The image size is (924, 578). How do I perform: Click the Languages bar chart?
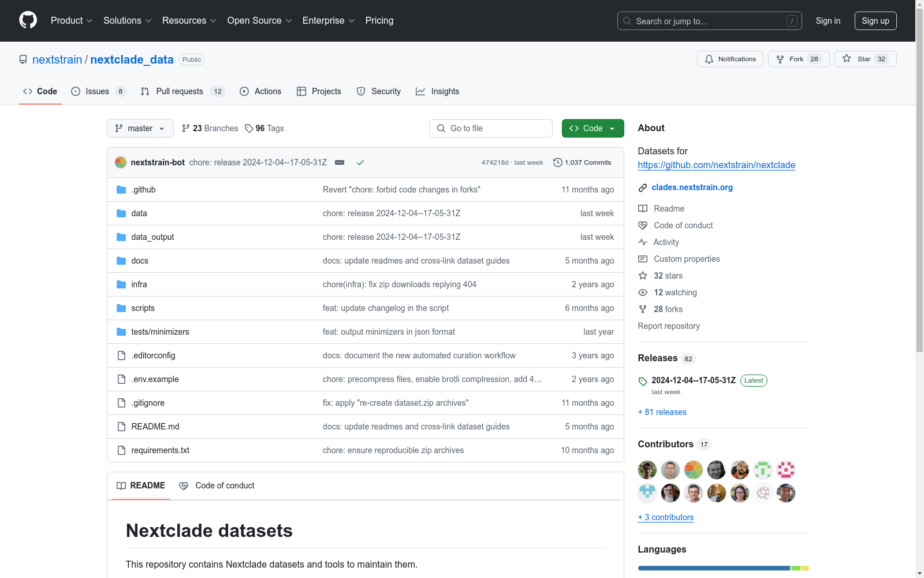(x=722, y=568)
